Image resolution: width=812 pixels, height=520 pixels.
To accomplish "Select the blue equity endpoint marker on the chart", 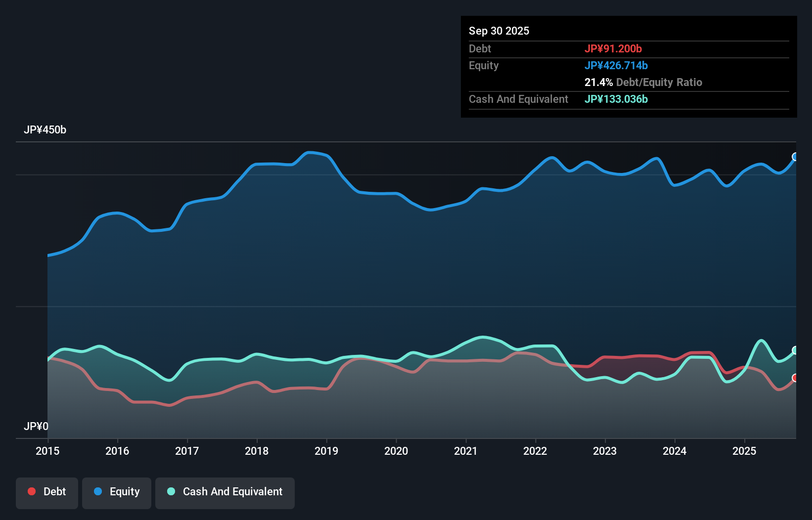I will (795, 156).
